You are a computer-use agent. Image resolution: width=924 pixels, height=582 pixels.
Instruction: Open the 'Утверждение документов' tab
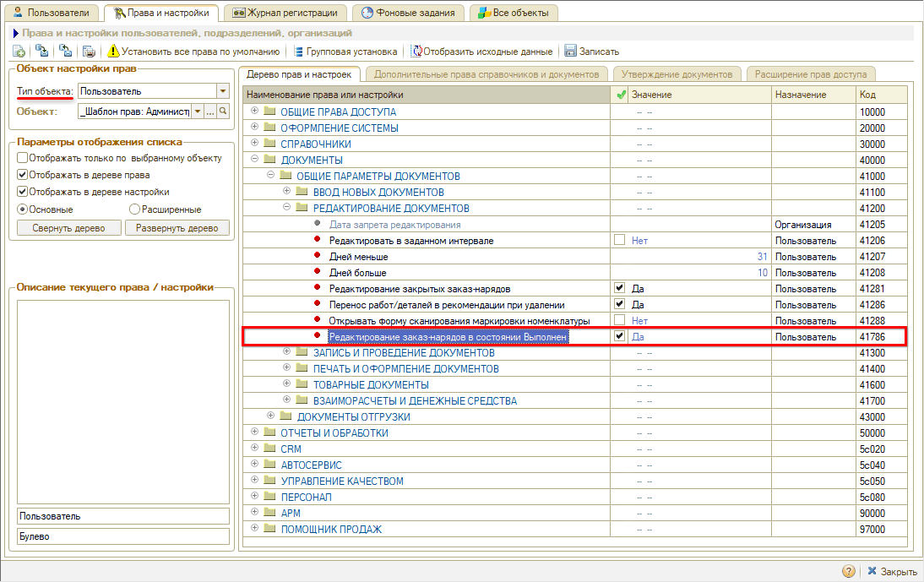pyautogui.click(x=677, y=74)
